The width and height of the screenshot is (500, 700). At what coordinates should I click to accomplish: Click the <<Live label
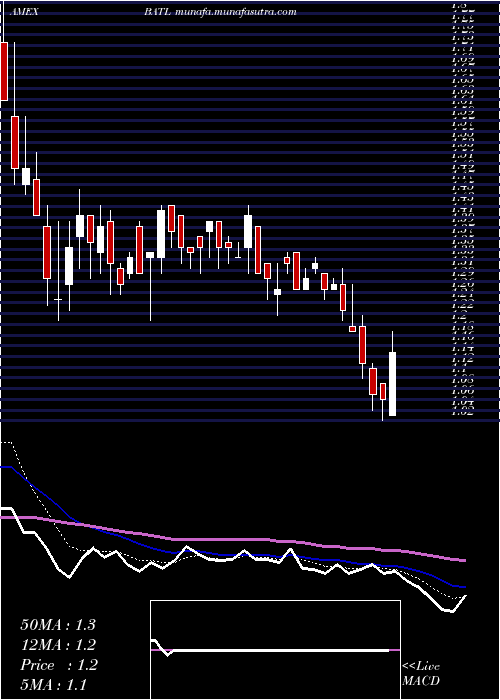pyautogui.click(x=421, y=667)
